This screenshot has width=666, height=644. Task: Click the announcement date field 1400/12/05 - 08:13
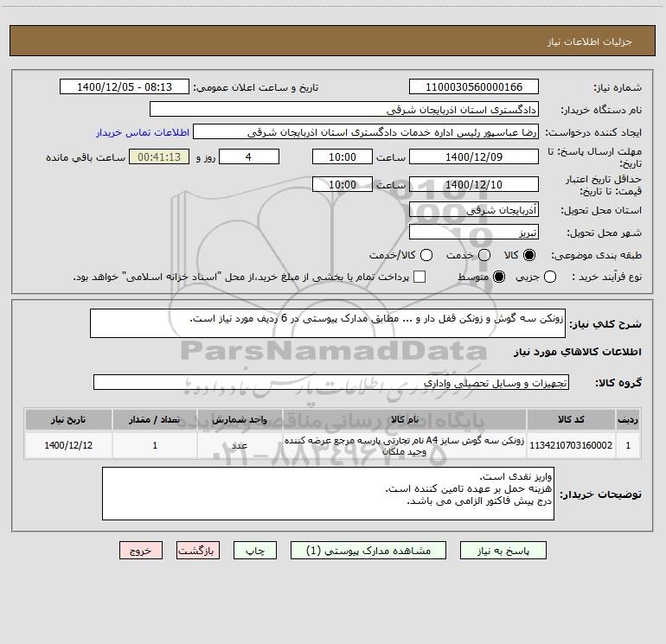click(x=125, y=87)
